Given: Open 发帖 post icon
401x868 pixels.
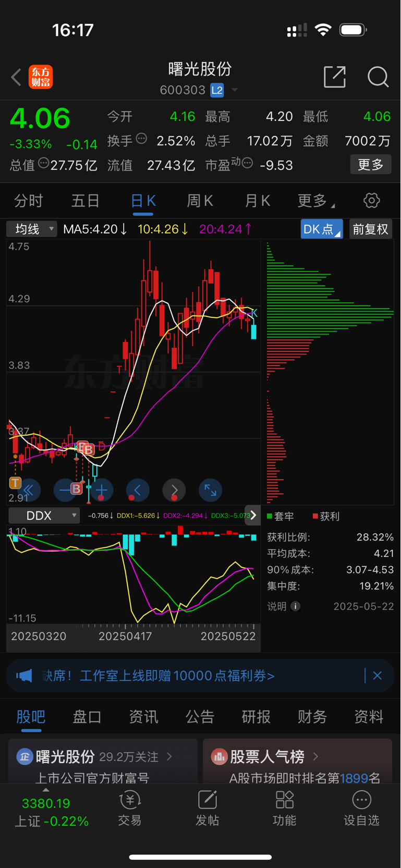Looking at the screenshot, I should [207, 808].
